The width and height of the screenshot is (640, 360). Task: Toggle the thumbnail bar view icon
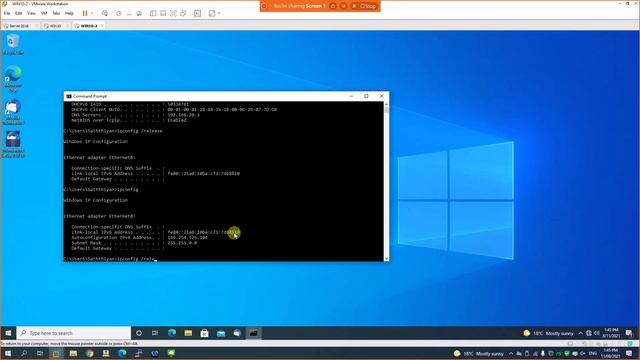pos(163,13)
